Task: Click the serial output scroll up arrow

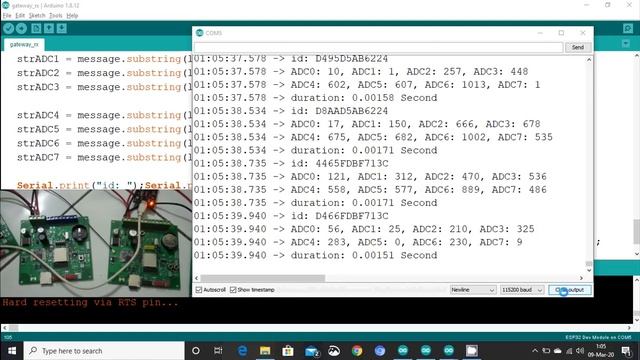Action: coord(589,60)
